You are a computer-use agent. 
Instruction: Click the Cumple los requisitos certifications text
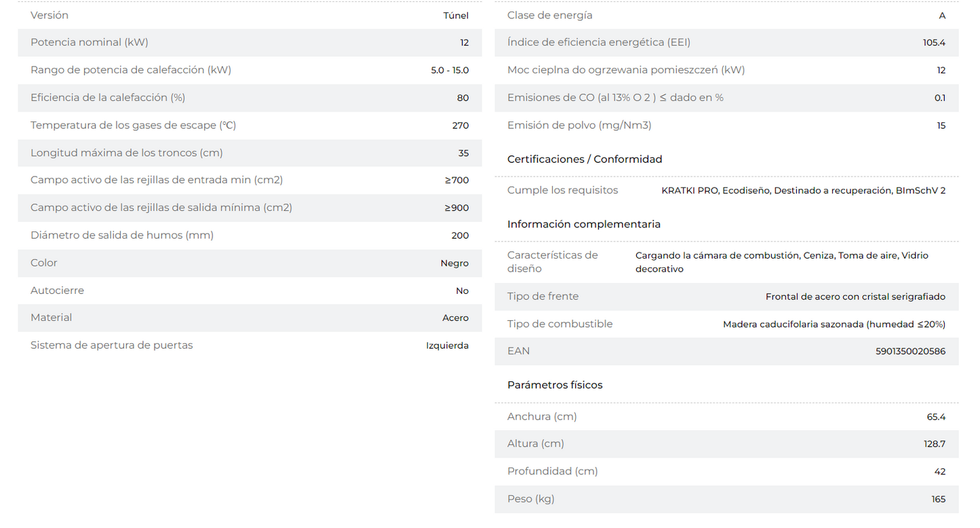tap(804, 191)
